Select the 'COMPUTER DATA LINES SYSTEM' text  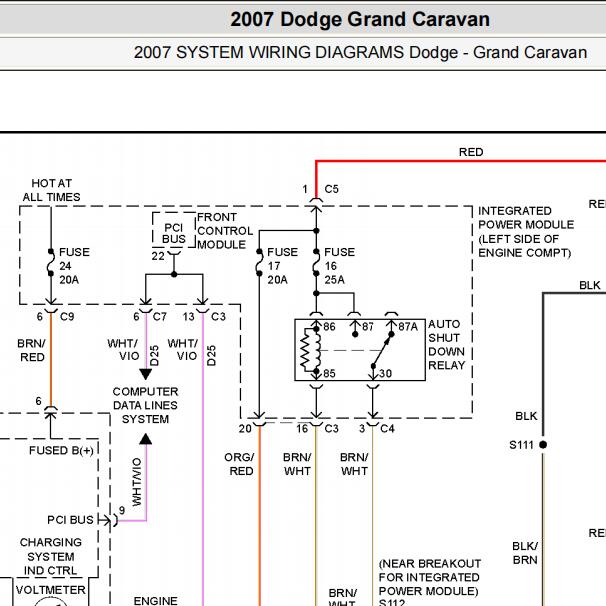tap(145, 405)
